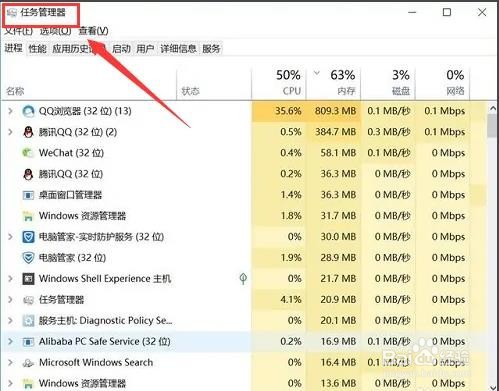Sort by the 名称 column header

[89, 84]
